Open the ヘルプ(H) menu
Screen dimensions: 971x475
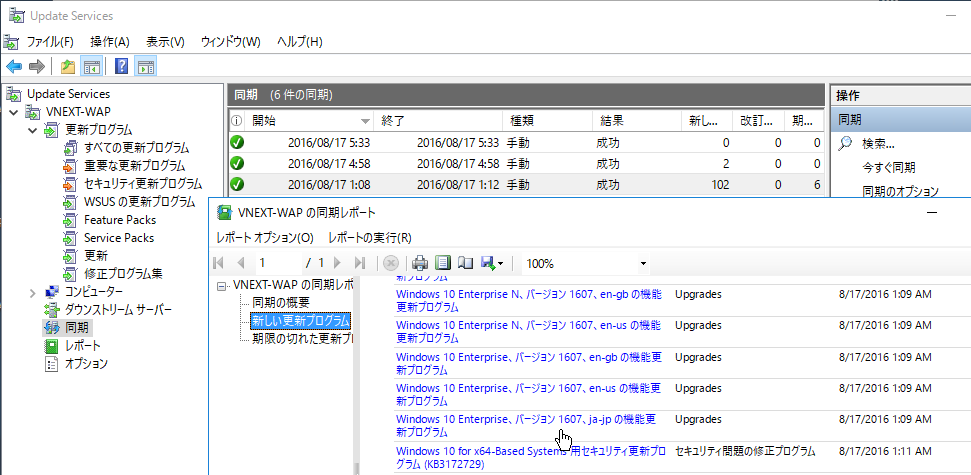(x=300, y=42)
